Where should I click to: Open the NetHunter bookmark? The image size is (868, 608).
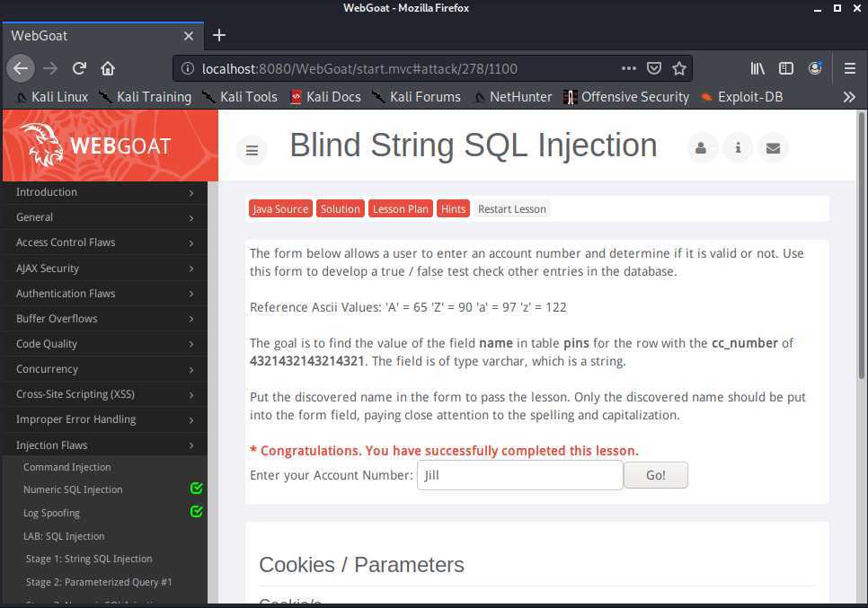click(512, 97)
